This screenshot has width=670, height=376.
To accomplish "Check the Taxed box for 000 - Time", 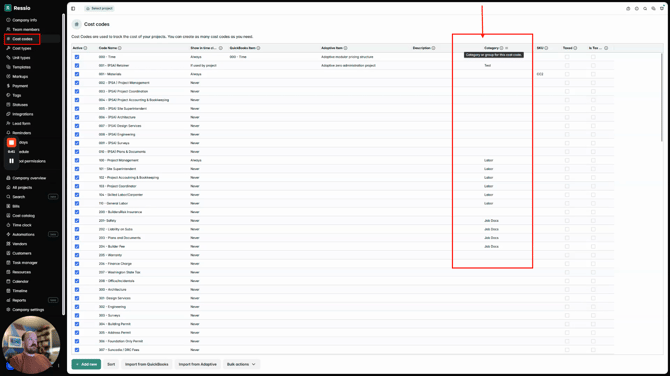I will tap(567, 57).
